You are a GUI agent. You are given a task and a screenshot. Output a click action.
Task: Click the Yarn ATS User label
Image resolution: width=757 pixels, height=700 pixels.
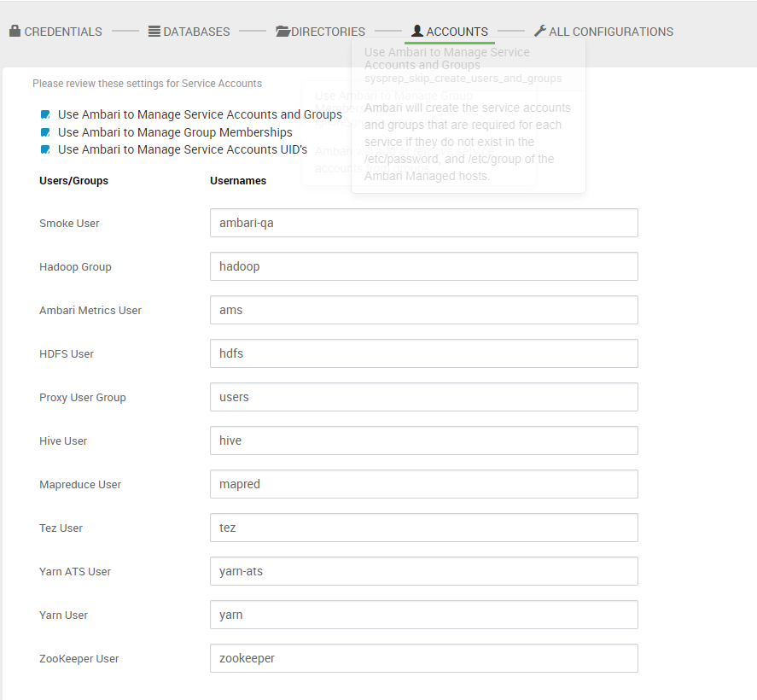(75, 572)
